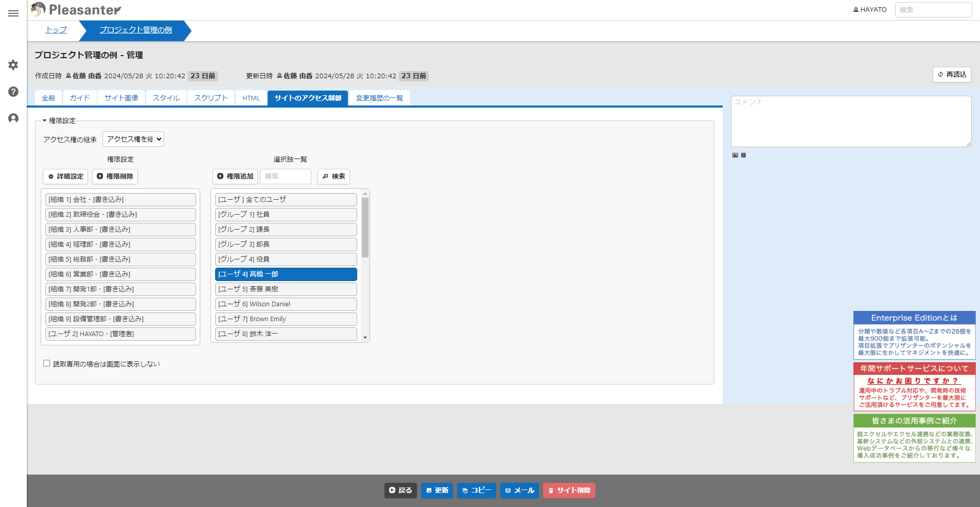The height and width of the screenshot is (507, 980).
Task: Click the 詳細設定 button
Action: pyautogui.click(x=65, y=176)
